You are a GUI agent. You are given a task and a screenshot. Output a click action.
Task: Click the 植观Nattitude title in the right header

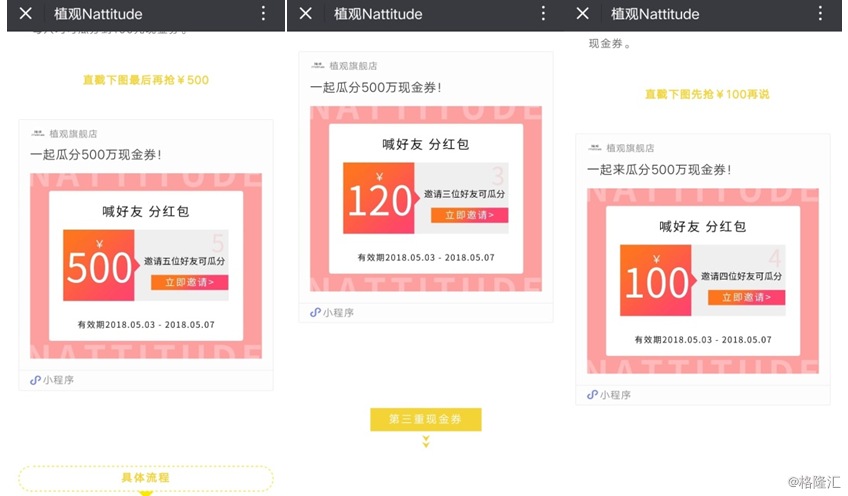point(655,14)
